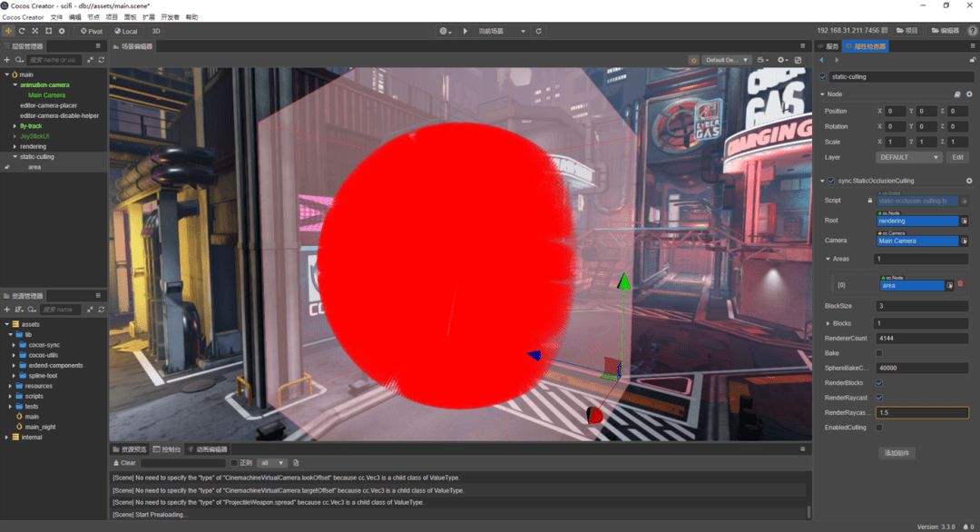980x532 pixels.
Task: Collapse all nodes in hierarchy panel
Action: 90,60
